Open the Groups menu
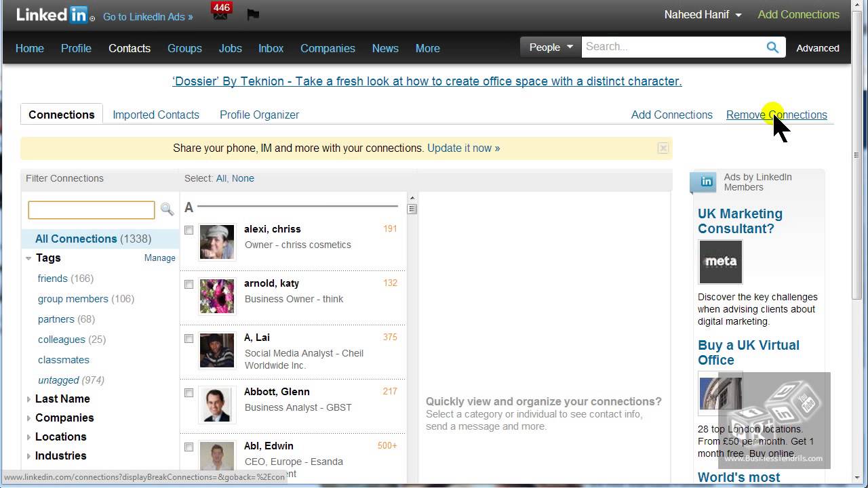This screenshot has height=488, width=868. (184, 48)
